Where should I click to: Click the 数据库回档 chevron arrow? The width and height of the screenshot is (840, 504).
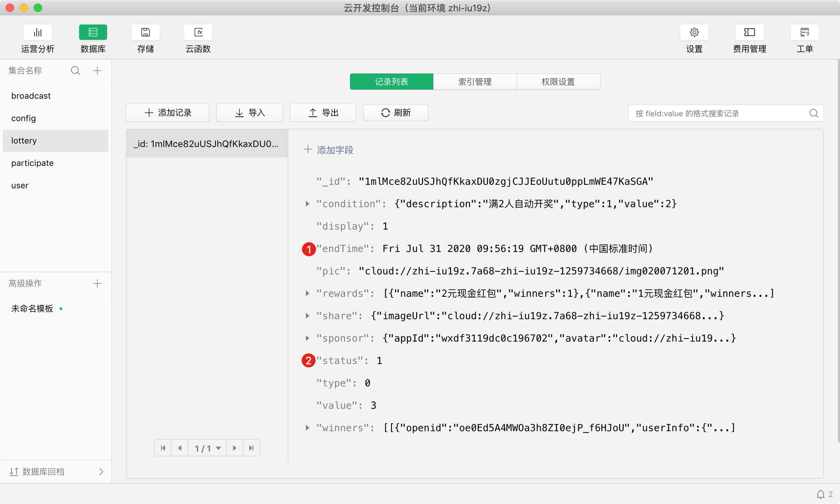pos(101,472)
